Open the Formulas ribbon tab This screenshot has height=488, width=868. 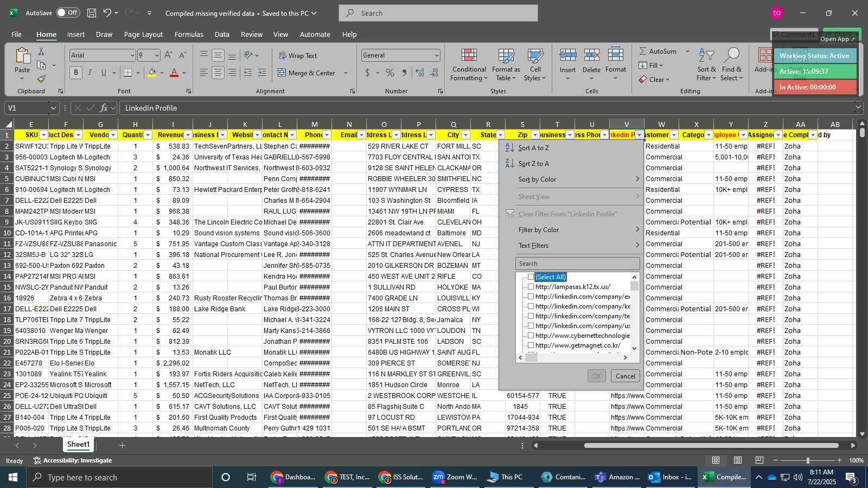point(189,34)
